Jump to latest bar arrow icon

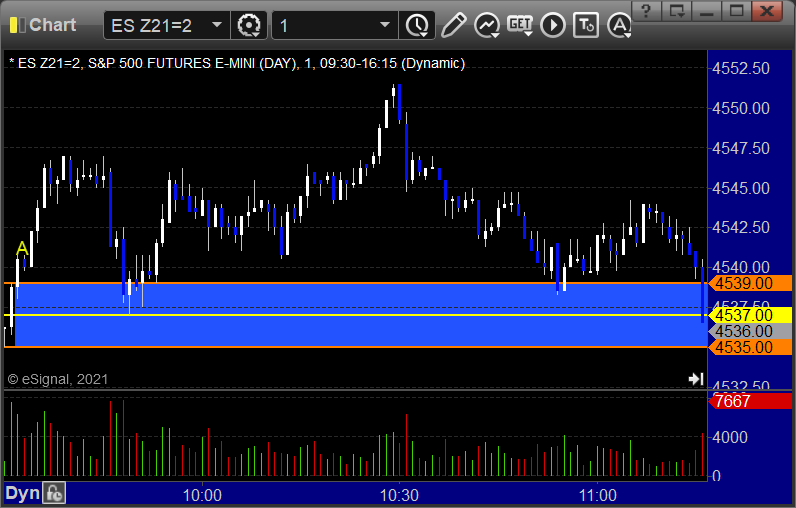click(x=695, y=379)
